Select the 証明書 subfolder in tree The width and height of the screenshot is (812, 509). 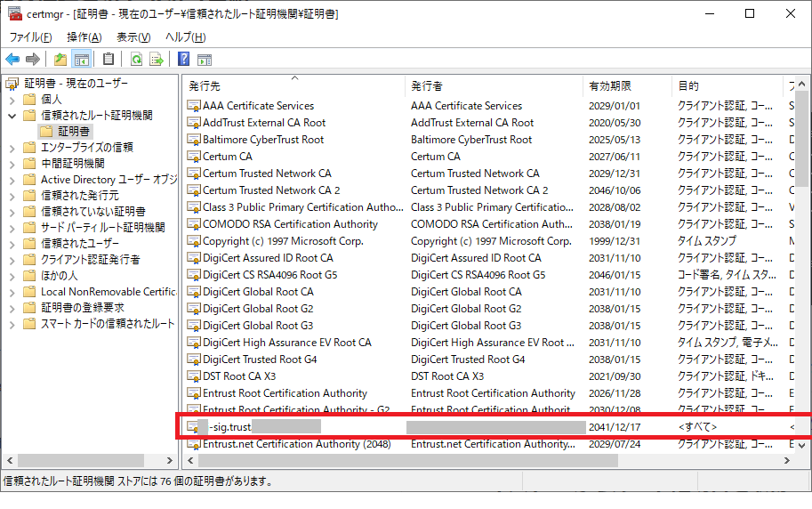pyautogui.click(x=66, y=132)
